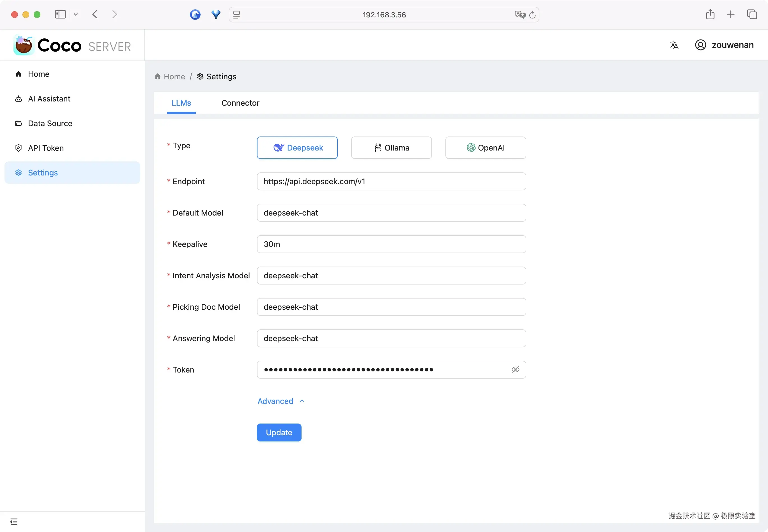Click the Home breadcrumb link
Viewport: 768px width, 532px height.
click(174, 77)
